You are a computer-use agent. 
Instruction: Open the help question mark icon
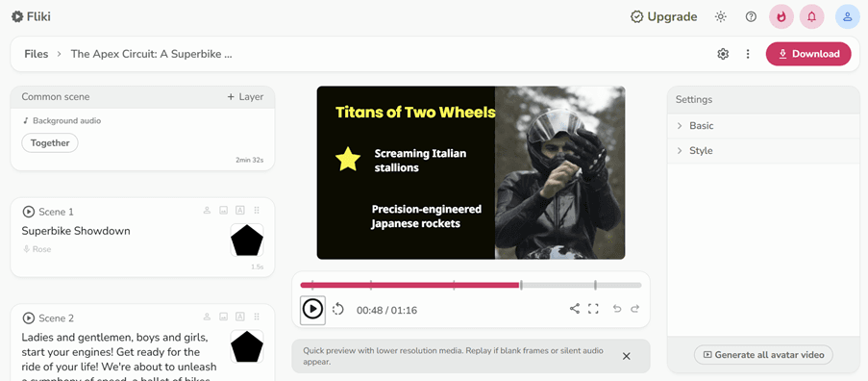pyautogui.click(x=751, y=16)
